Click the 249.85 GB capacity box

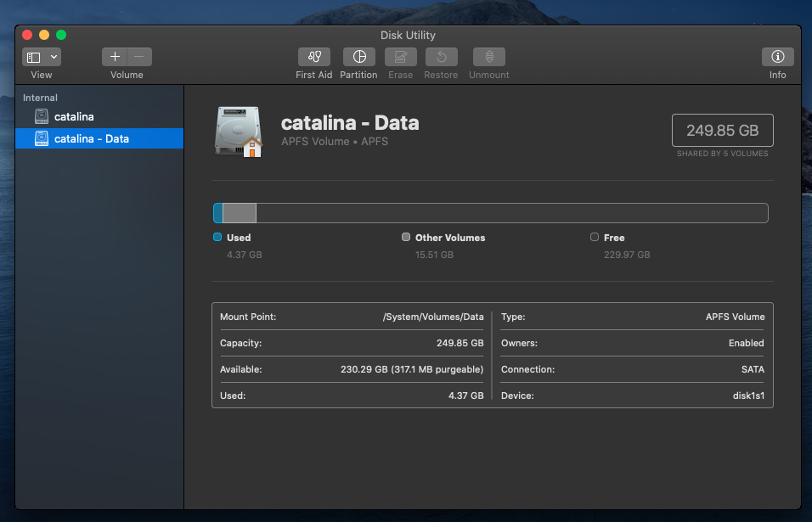(x=723, y=131)
